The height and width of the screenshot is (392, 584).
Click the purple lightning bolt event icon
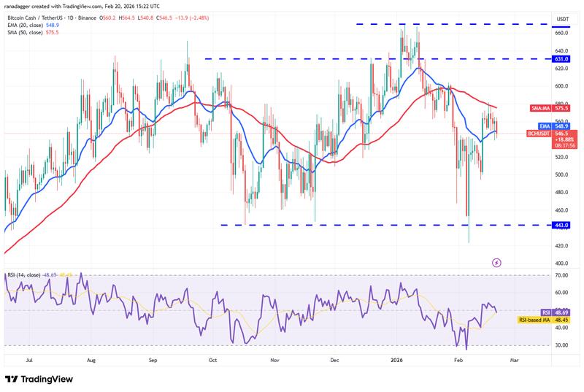pyautogui.click(x=497, y=262)
